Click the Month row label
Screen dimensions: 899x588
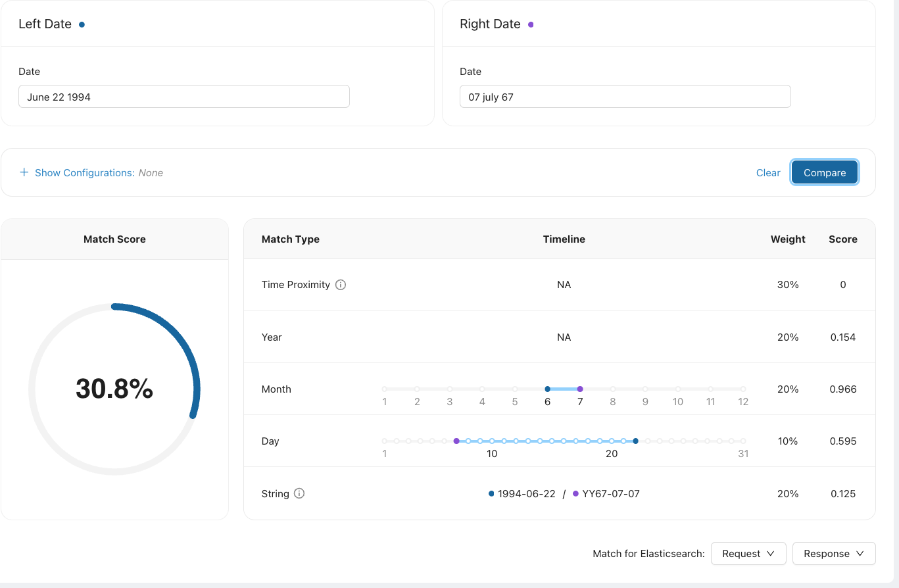coord(276,389)
